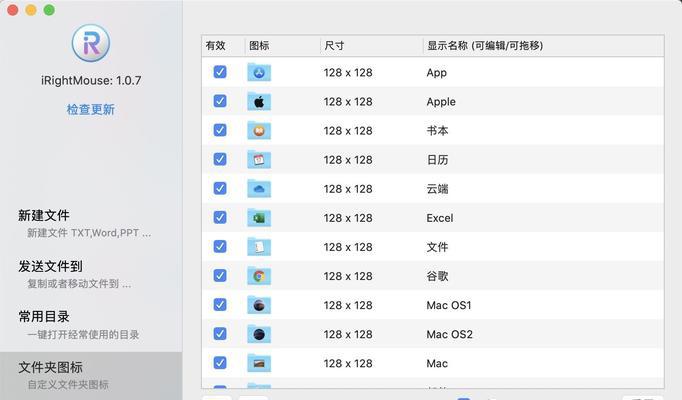Uncheck the 文件 row checkbox

tap(220, 247)
